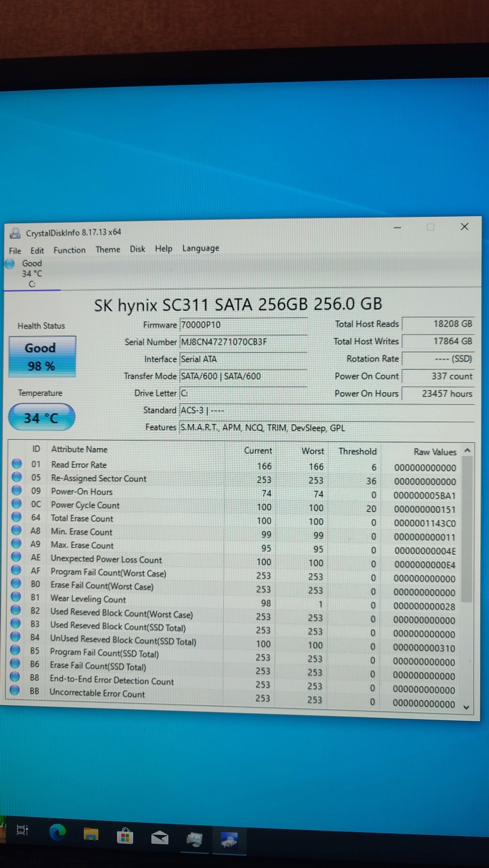
Task: Click status circle of End-to-End Error Detection row
Action: click(x=15, y=677)
